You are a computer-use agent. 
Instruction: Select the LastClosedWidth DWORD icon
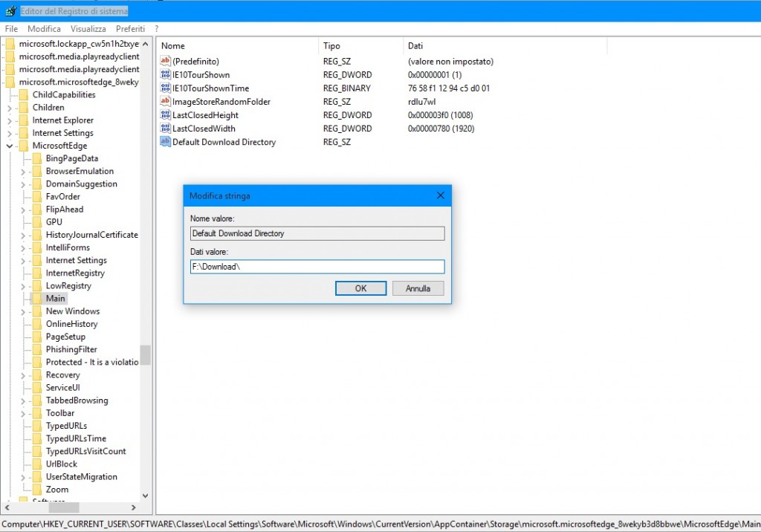166,128
